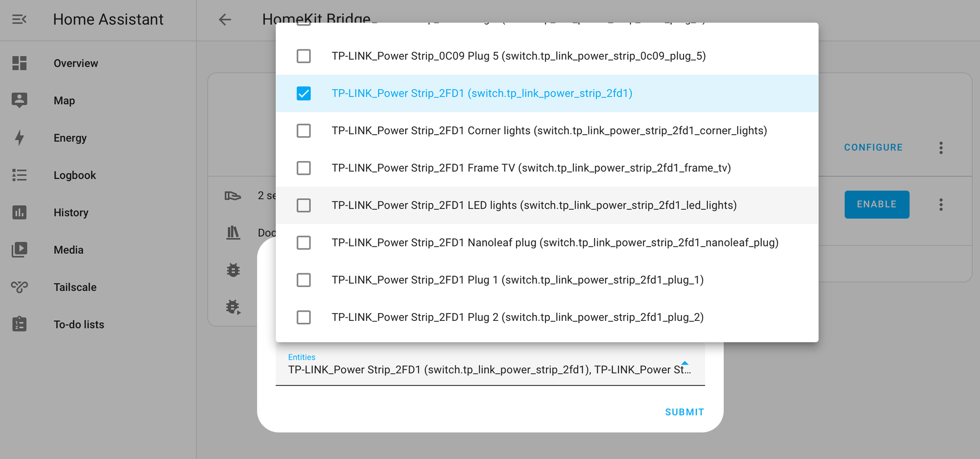The width and height of the screenshot is (980, 459).
Task: Go back using the arrow icon
Action: pyautogui.click(x=225, y=20)
